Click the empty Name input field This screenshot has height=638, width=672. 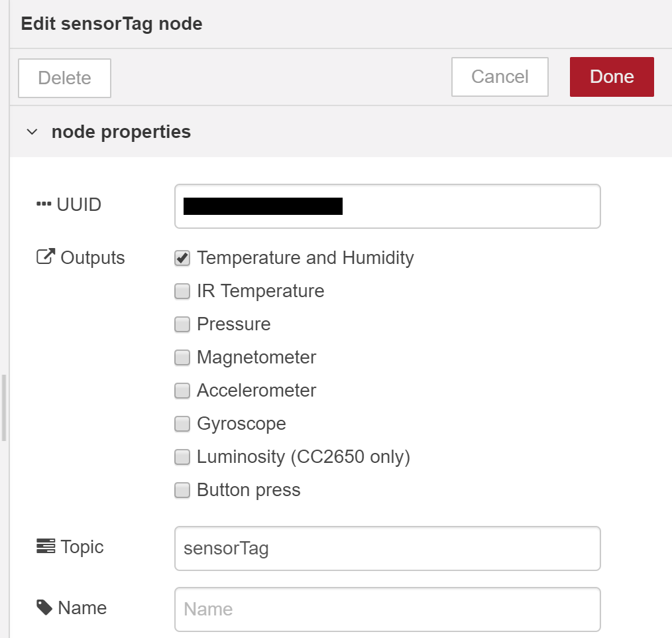pyautogui.click(x=387, y=609)
